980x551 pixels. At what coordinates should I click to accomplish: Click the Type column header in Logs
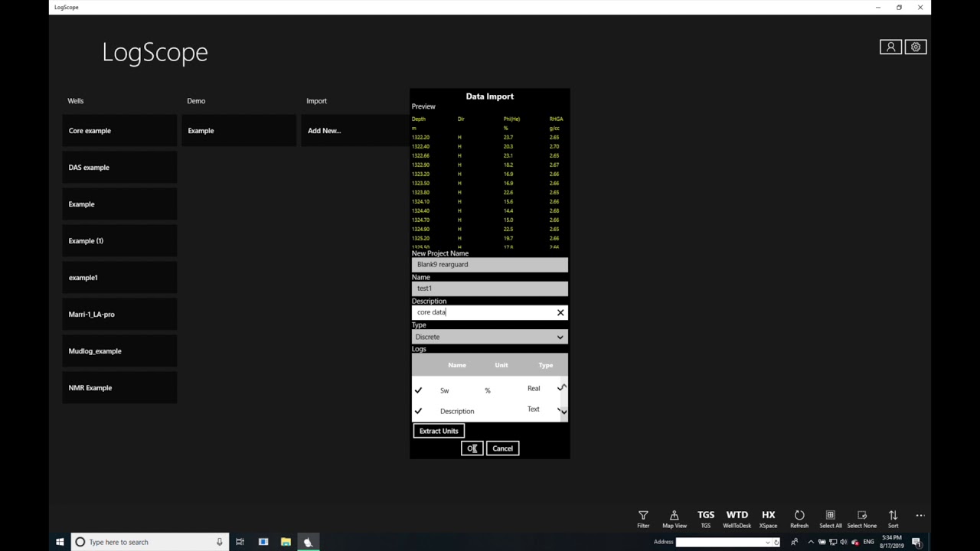(546, 365)
